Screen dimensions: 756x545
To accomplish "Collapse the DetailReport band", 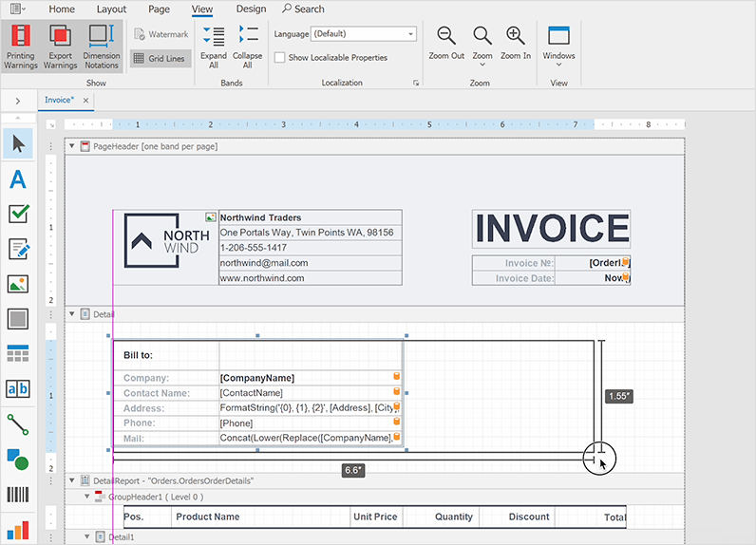I will (x=71, y=480).
